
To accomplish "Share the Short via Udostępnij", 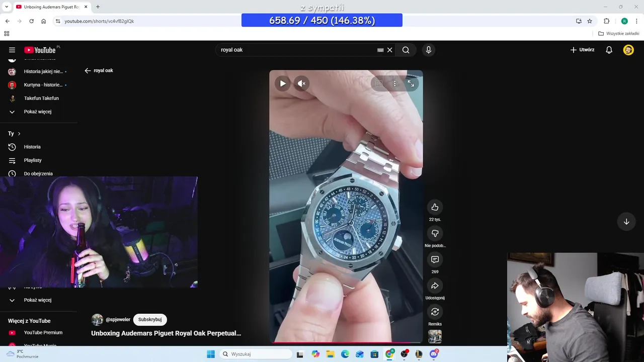I will (x=435, y=286).
